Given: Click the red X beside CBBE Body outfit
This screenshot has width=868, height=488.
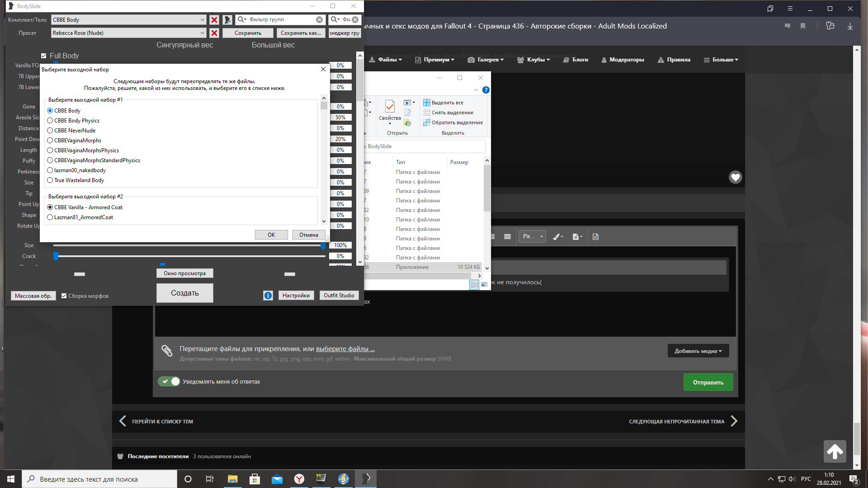Looking at the screenshot, I should tap(214, 20).
